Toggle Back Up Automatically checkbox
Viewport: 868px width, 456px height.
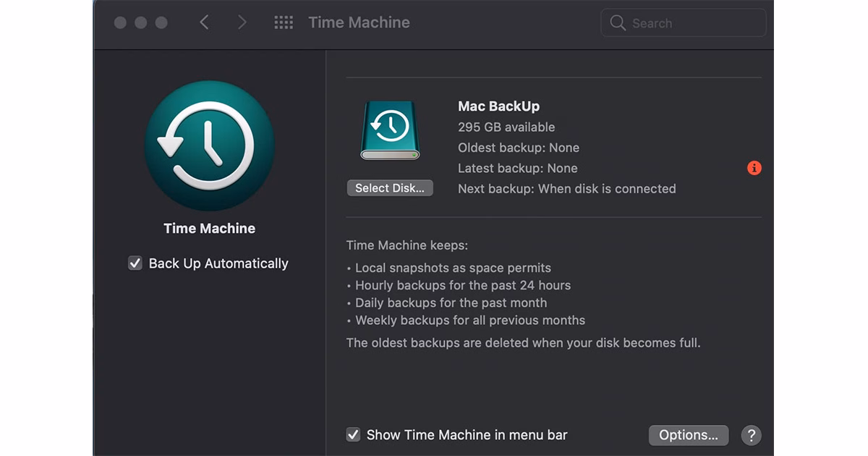tap(135, 263)
